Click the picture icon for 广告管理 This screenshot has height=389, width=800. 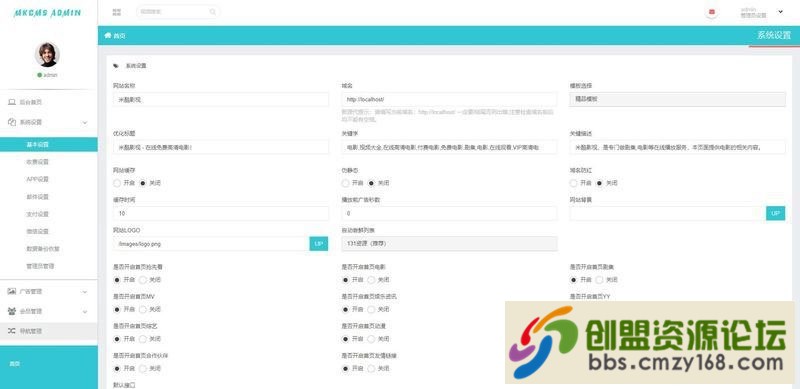click(x=12, y=291)
